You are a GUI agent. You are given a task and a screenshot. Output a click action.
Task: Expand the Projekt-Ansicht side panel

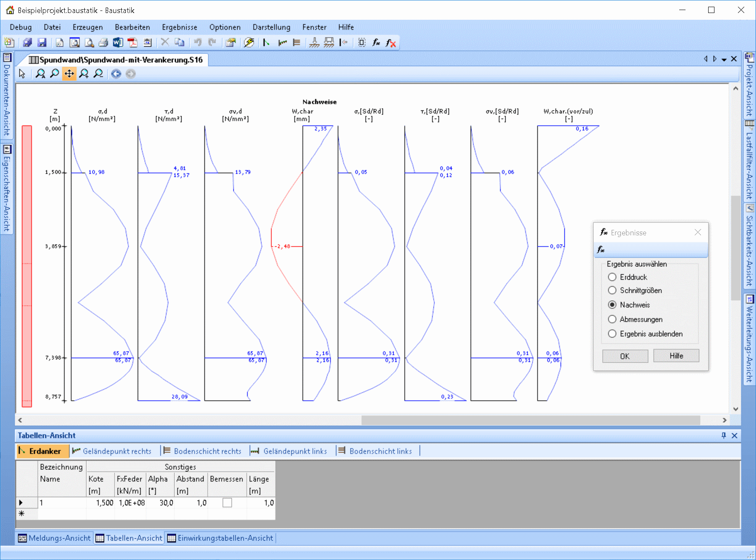(x=749, y=84)
